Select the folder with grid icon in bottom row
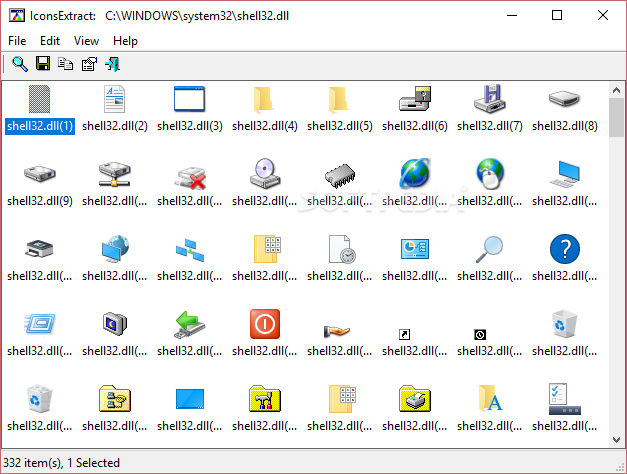Viewport: 627px width, 474px height. 342,399
